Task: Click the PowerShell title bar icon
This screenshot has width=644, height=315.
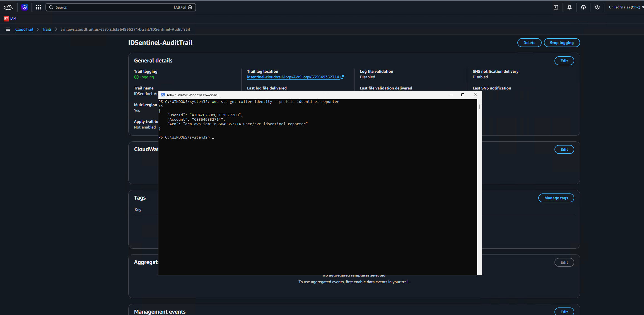Action: point(163,95)
